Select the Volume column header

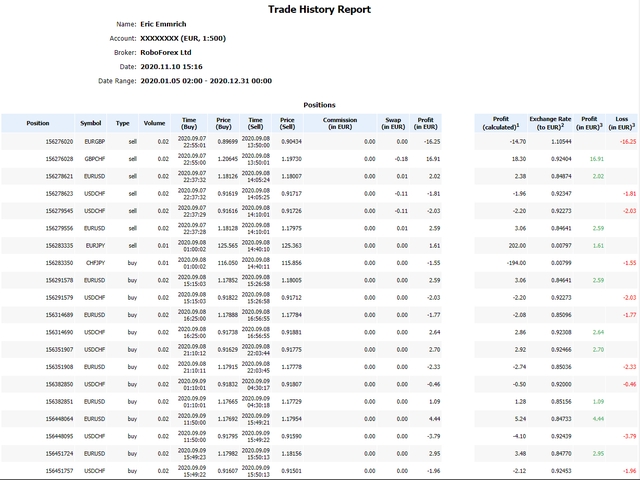154,123
